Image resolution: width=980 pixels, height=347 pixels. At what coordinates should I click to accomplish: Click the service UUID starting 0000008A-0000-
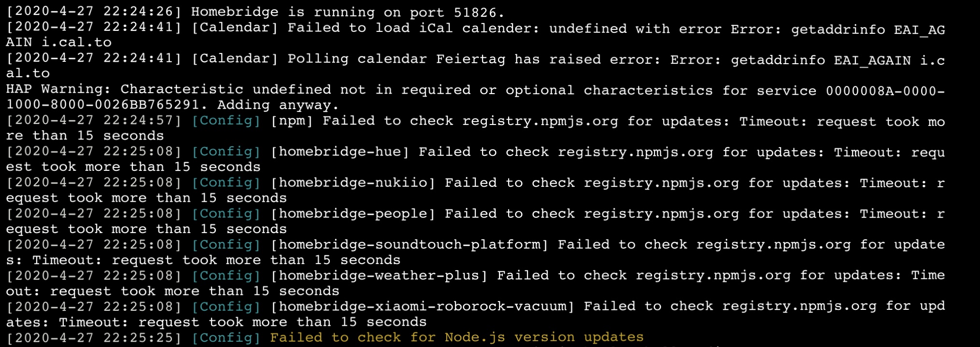(x=884, y=91)
